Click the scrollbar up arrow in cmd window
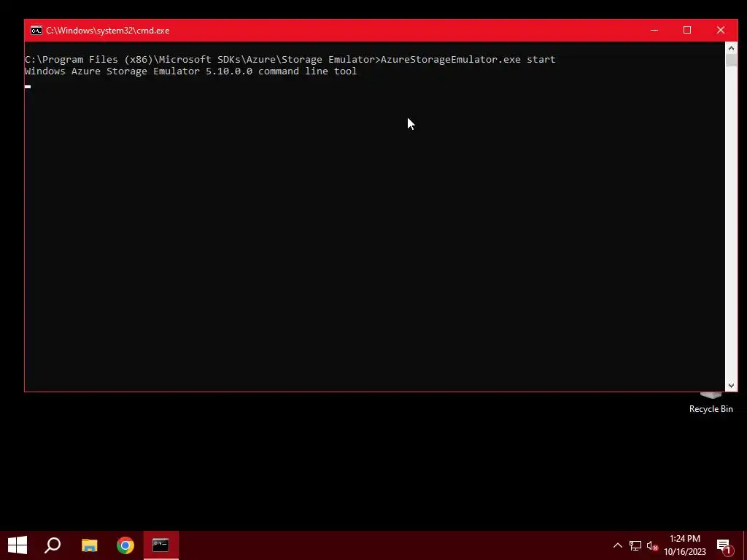The image size is (747, 560). click(x=731, y=48)
